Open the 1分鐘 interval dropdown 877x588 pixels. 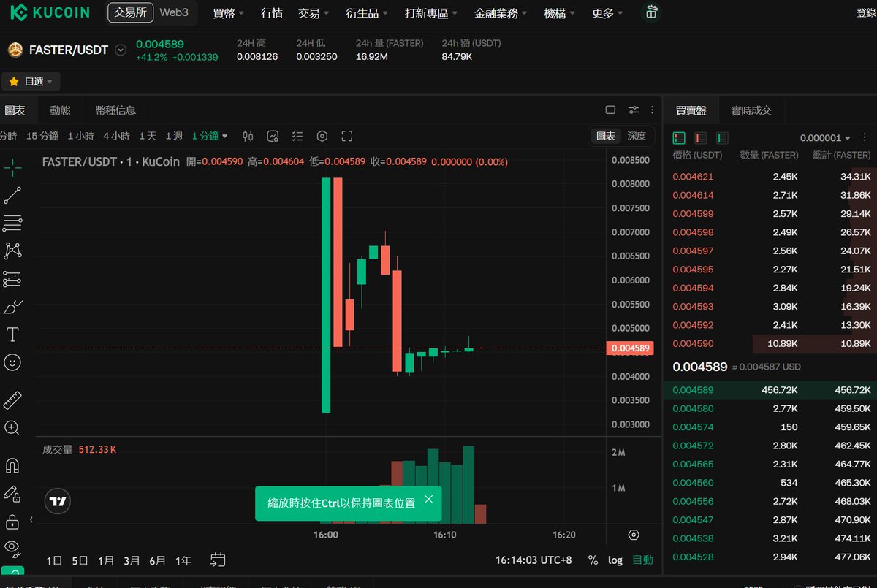click(210, 136)
